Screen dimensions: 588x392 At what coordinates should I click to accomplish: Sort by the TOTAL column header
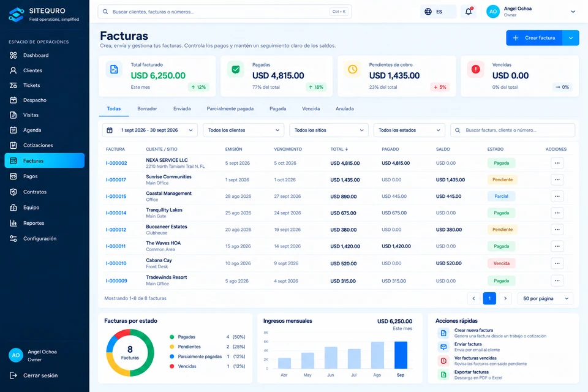339,149
